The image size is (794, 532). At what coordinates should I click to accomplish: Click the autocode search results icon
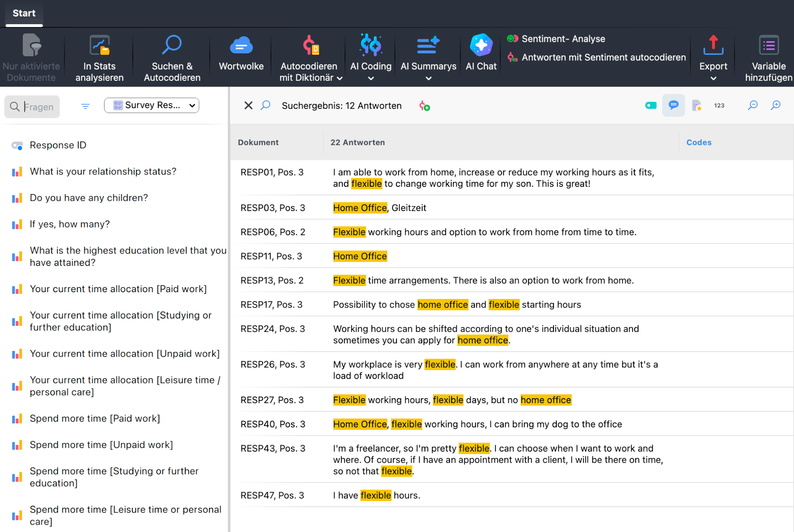[424, 106]
